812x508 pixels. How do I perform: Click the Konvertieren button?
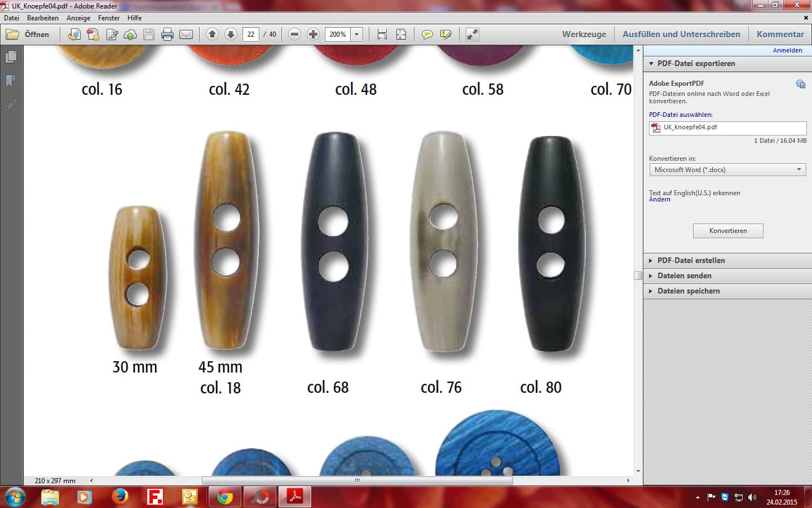click(x=728, y=231)
